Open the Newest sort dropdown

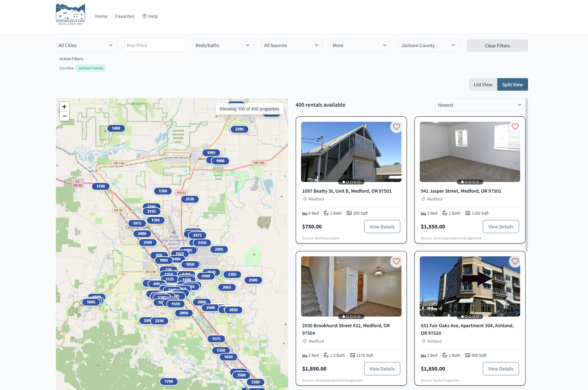(x=479, y=105)
